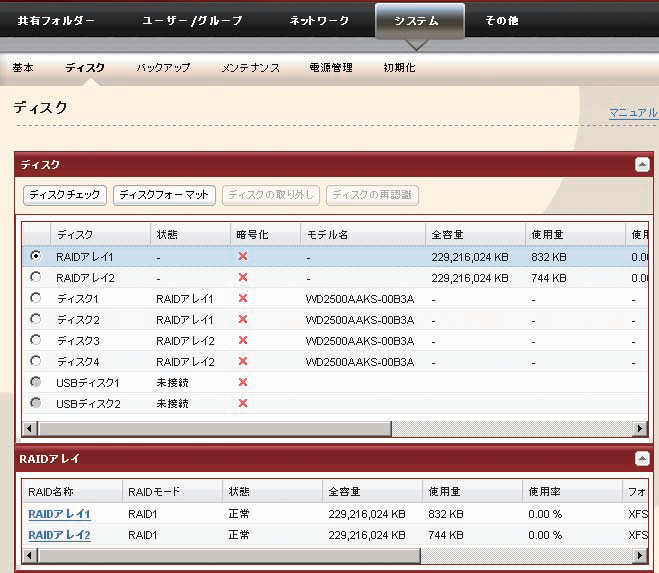The image size is (659, 573).
Task: Click the red X encryption icon for RAIDアレイ2
Action: (x=242, y=277)
